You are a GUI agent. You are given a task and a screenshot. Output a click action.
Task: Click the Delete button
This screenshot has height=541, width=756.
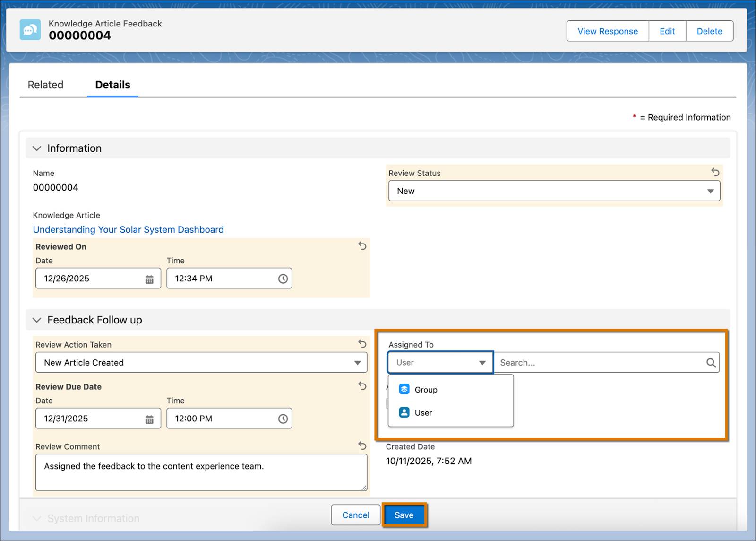click(709, 31)
